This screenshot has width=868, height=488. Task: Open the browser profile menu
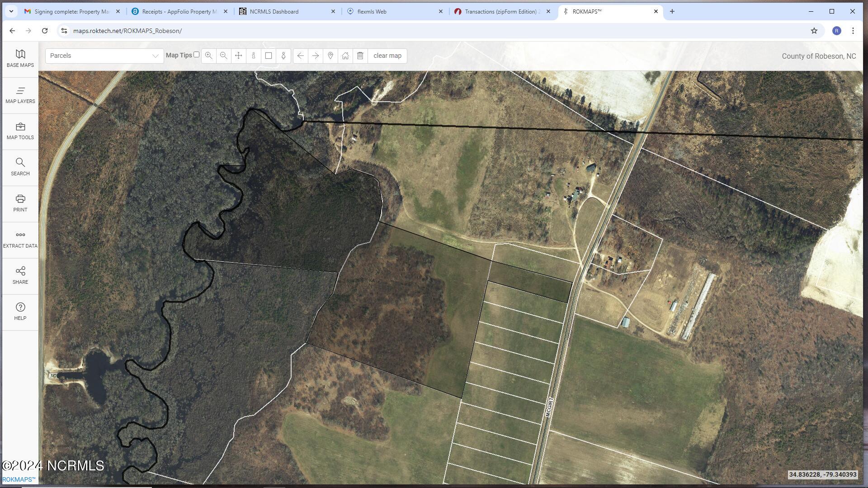[x=837, y=31]
